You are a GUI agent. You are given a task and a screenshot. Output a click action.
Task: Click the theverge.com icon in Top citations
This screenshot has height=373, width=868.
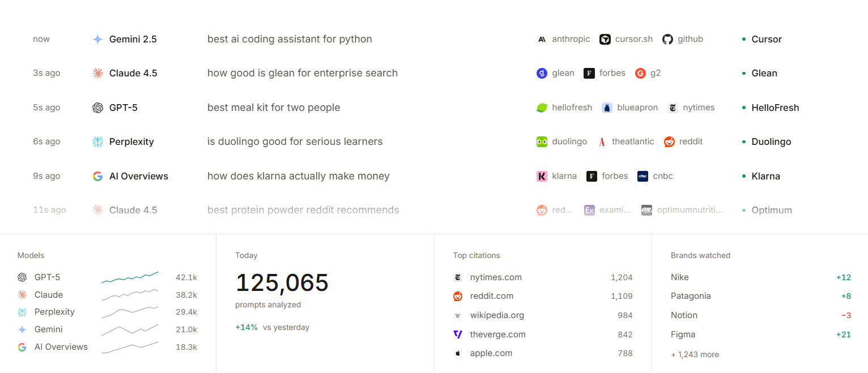click(458, 335)
